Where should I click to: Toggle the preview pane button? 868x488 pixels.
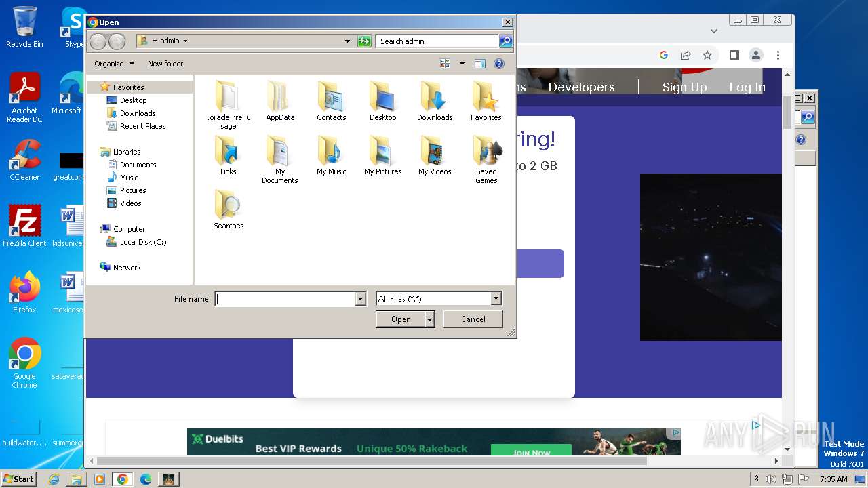tap(480, 64)
